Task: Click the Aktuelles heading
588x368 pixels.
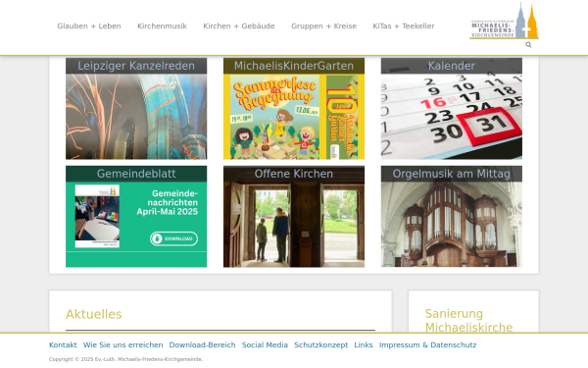Action: point(94,314)
